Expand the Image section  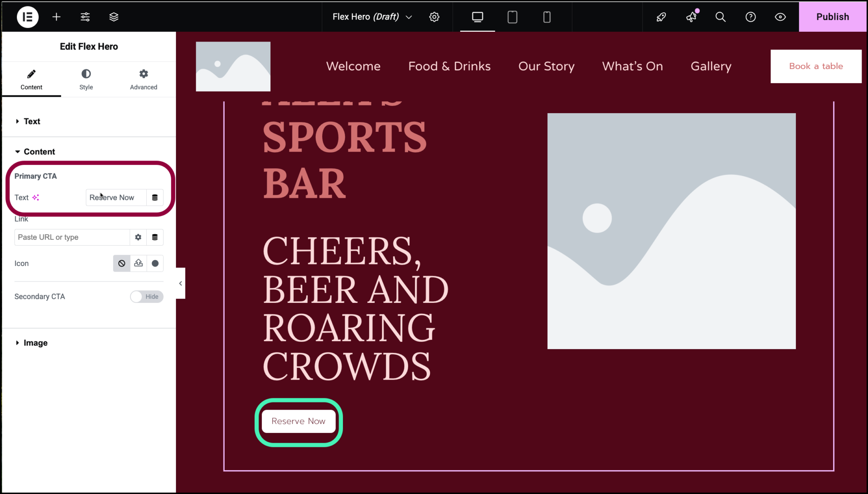click(x=36, y=342)
